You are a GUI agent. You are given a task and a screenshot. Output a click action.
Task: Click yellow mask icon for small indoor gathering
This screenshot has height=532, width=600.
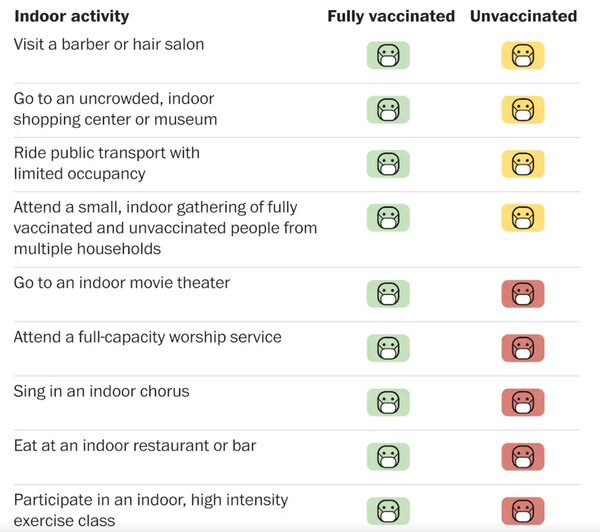(523, 218)
